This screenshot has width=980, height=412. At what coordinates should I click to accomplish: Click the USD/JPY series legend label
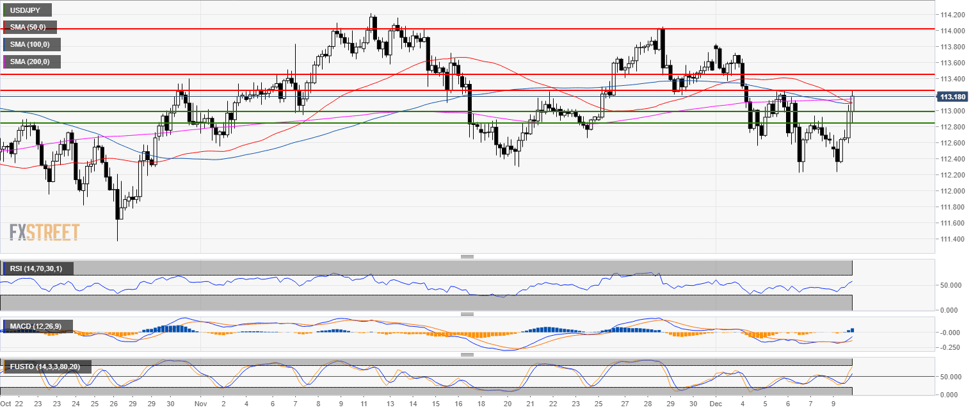coord(26,10)
